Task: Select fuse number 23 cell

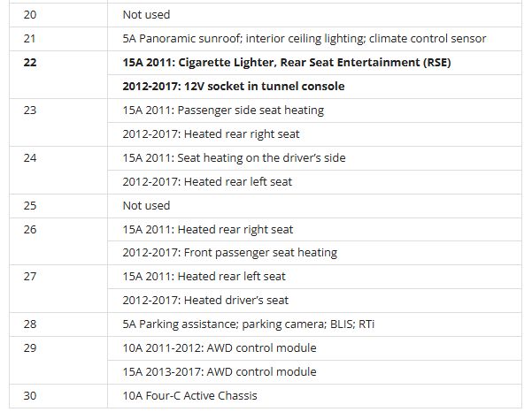Action: (30, 111)
